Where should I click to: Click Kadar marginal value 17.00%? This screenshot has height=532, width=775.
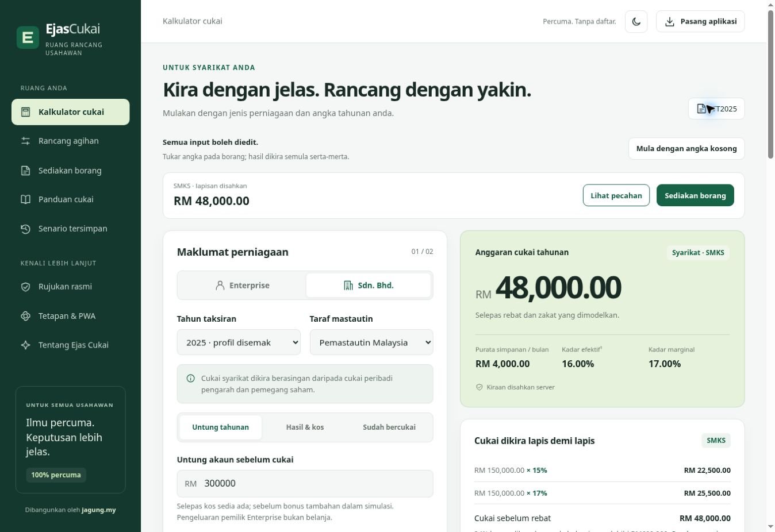tap(665, 364)
